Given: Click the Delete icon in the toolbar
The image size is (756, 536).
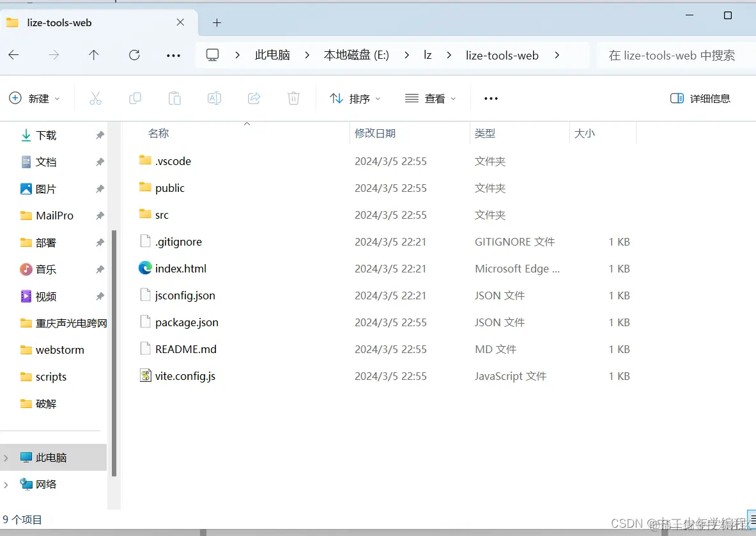Looking at the screenshot, I should [293, 98].
